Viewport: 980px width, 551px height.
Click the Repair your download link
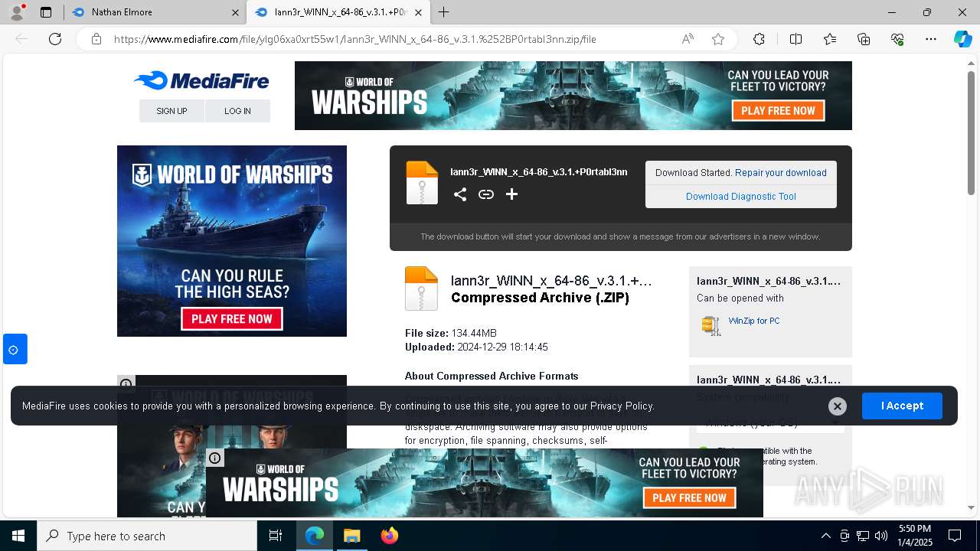[x=781, y=173]
